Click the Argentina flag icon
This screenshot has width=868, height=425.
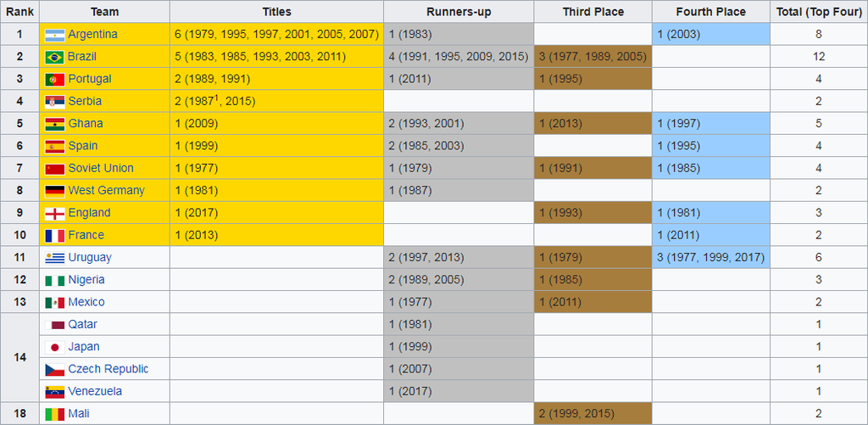[x=55, y=35]
